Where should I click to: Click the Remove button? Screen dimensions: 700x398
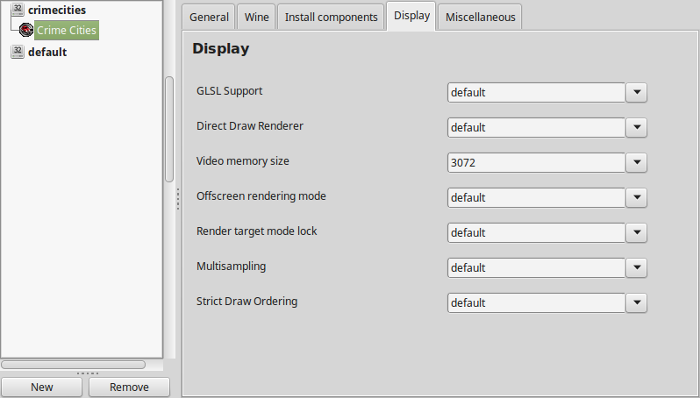(129, 387)
